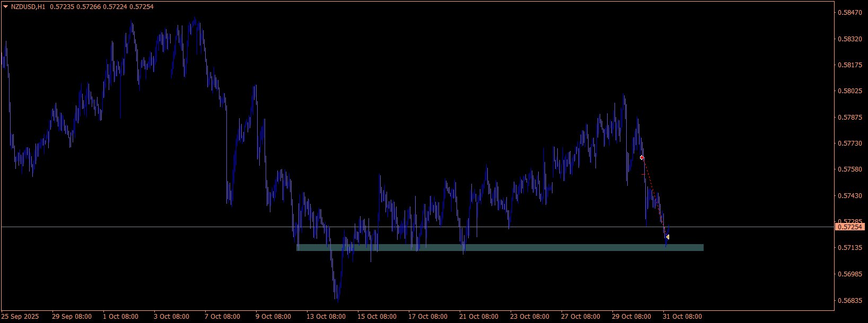Click the 17 Oct 08:00 time label
The height and width of the screenshot is (323, 868).
click(428, 317)
